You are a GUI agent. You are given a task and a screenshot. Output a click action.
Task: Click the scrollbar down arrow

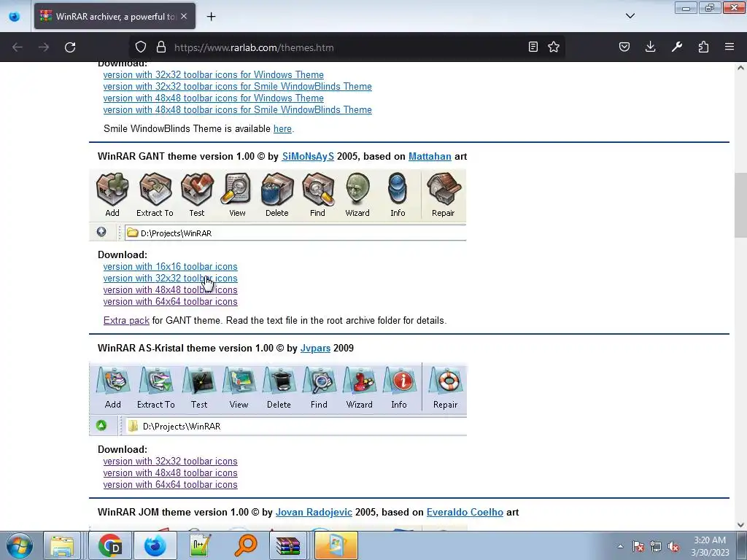tap(740, 525)
